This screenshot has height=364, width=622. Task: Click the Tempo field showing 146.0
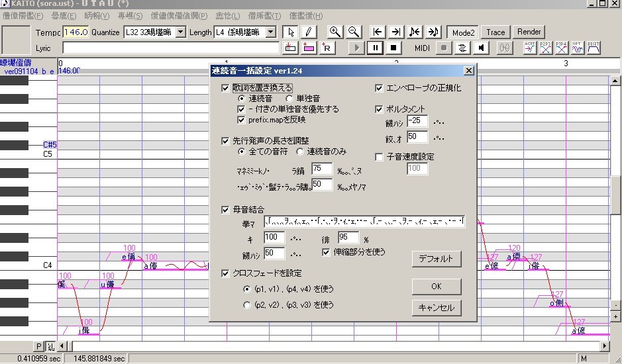[x=76, y=32]
